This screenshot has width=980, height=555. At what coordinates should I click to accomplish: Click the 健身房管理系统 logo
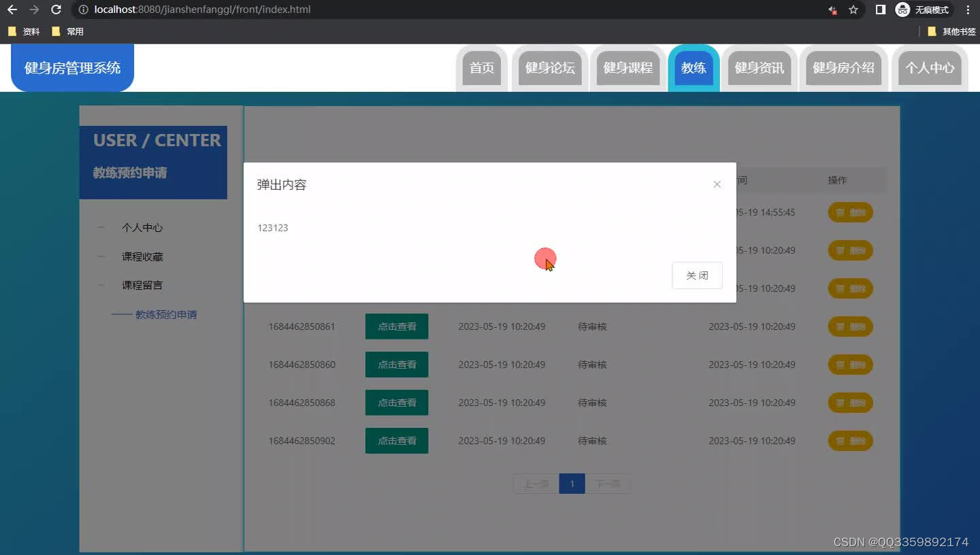click(72, 68)
